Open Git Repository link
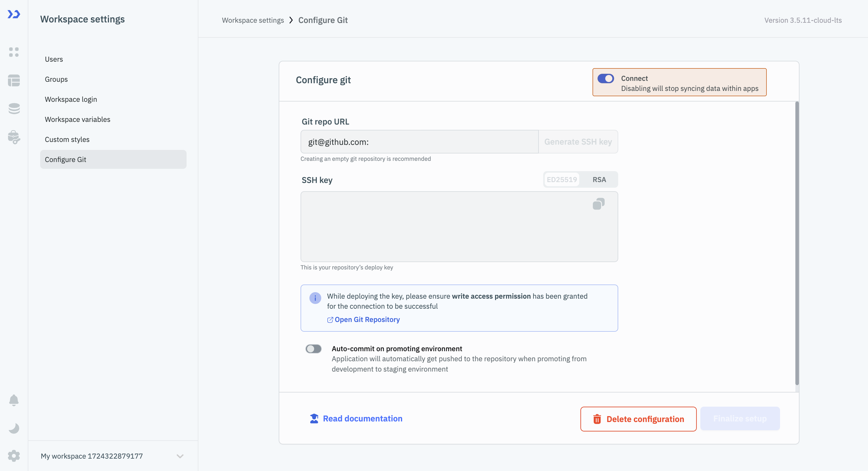The image size is (868, 471). 367,319
